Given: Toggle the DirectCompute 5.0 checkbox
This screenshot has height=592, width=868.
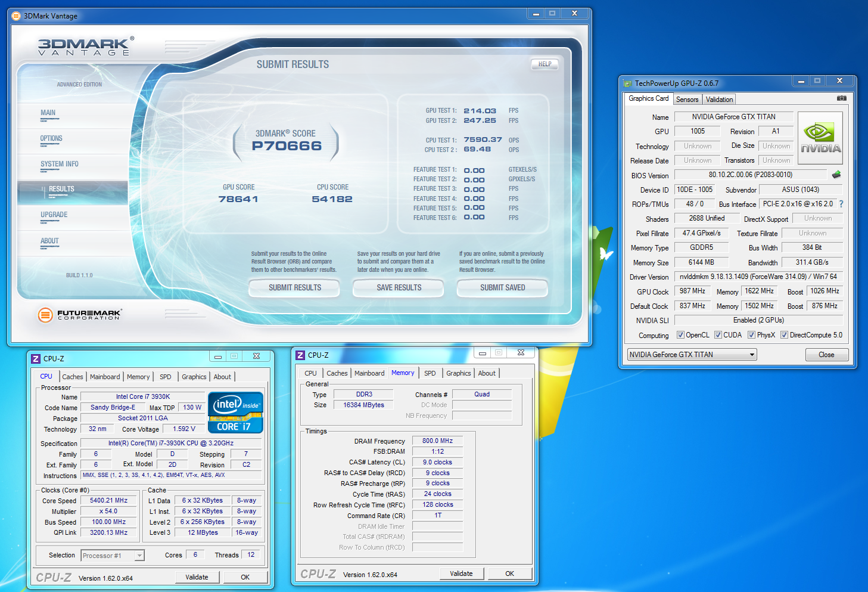Looking at the screenshot, I should 784,335.
